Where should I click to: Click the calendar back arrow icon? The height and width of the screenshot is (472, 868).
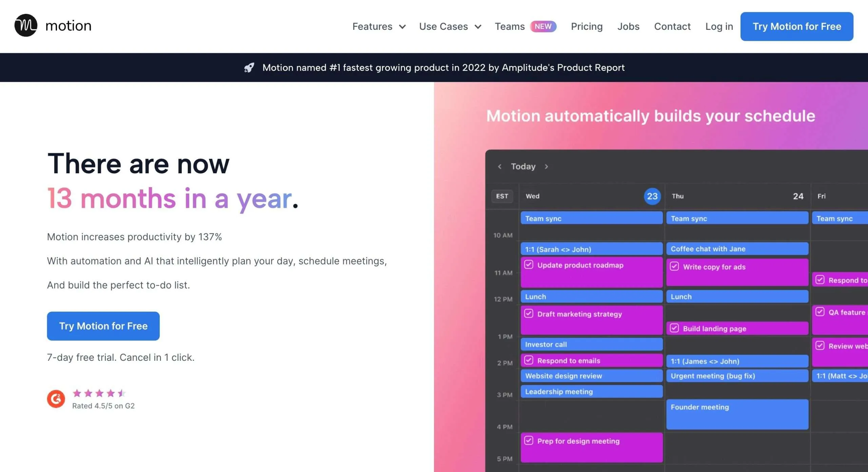[500, 167]
